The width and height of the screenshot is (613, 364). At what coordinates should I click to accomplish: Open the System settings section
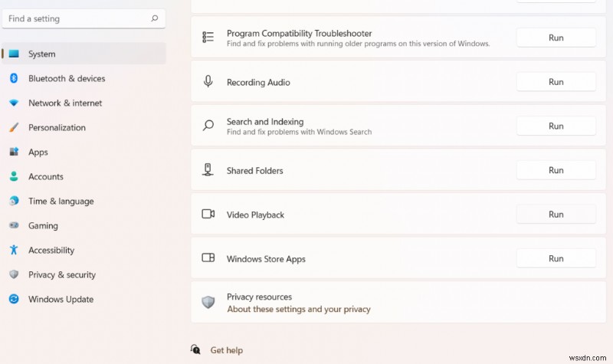[x=42, y=54]
